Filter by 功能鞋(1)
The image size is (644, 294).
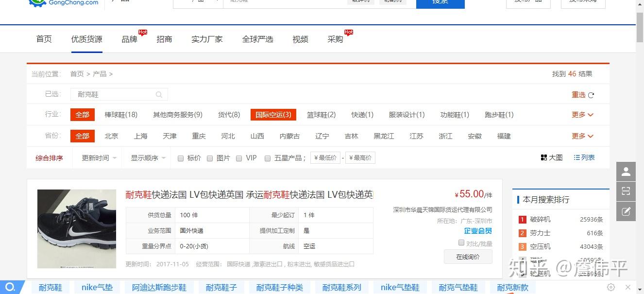pyautogui.click(x=455, y=115)
